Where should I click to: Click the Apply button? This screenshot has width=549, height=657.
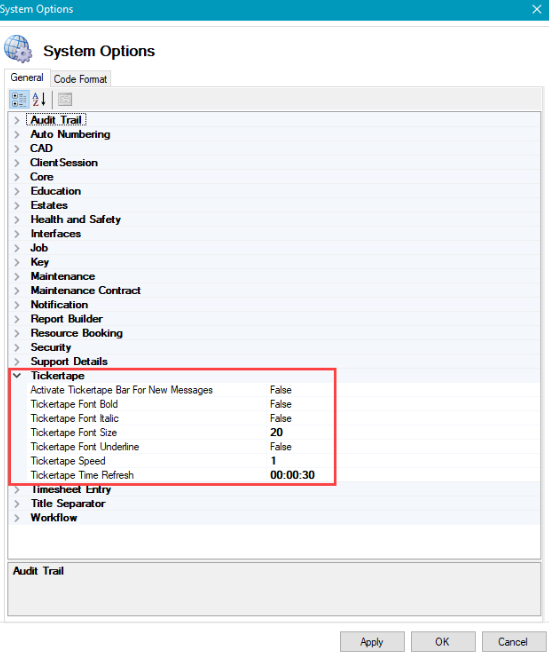click(x=372, y=642)
